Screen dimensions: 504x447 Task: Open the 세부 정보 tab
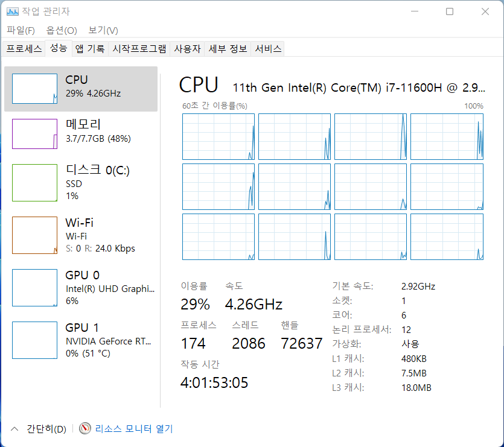[228, 49]
